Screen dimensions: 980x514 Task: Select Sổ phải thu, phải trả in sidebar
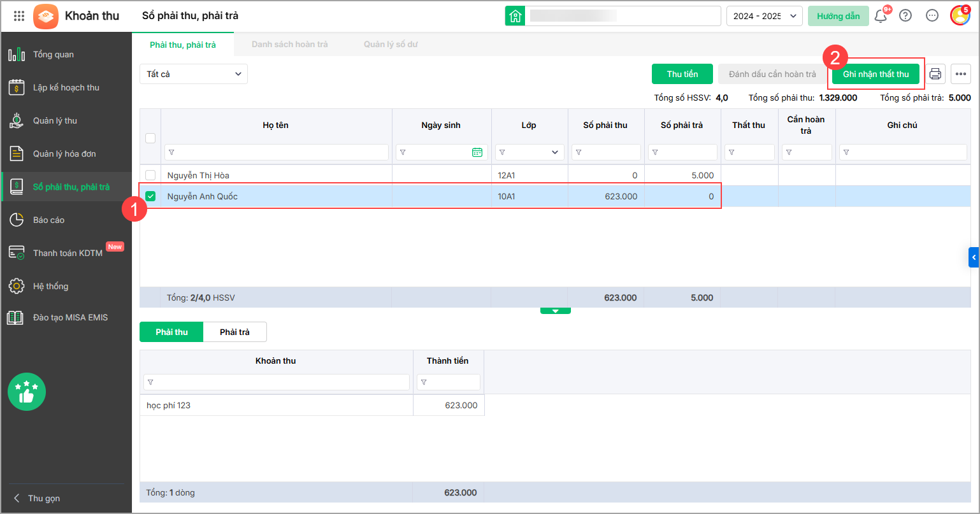(x=66, y=187)
